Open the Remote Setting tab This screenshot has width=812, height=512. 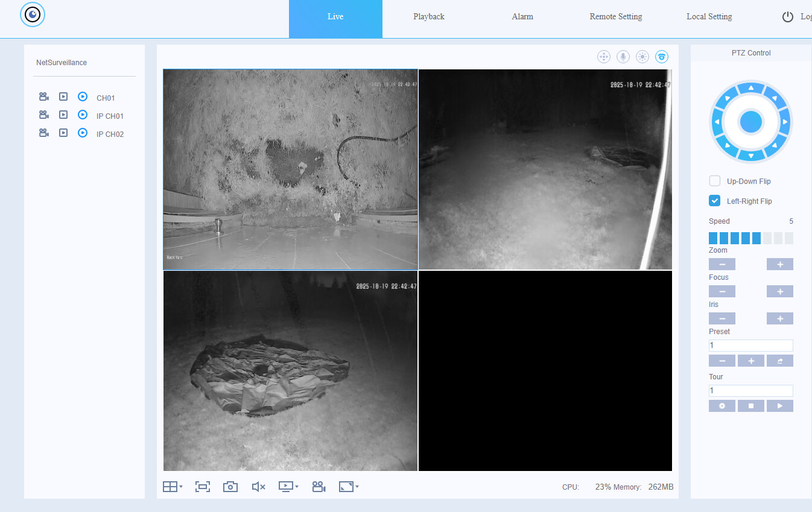click(x=615, y=17)
